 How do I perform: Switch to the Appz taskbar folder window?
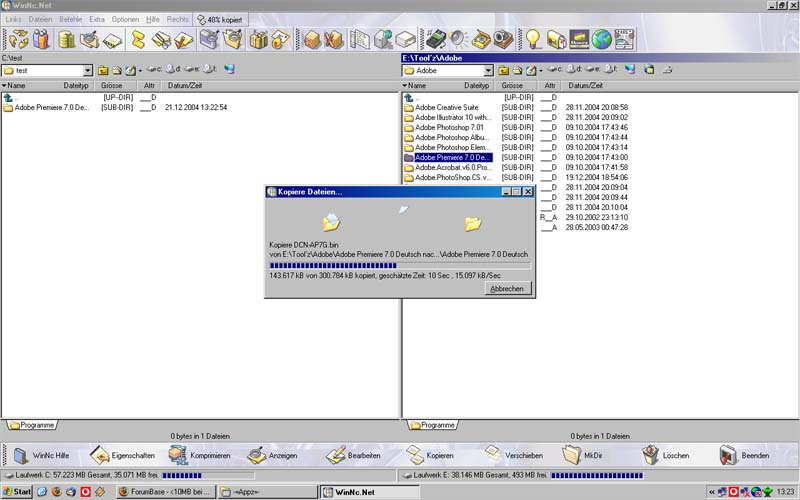pos(268,492)
